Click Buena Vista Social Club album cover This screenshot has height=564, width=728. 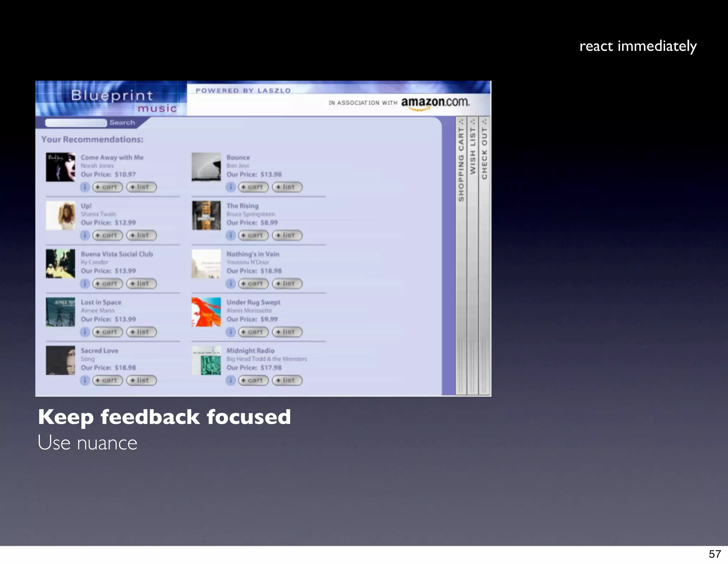point(60,264)
